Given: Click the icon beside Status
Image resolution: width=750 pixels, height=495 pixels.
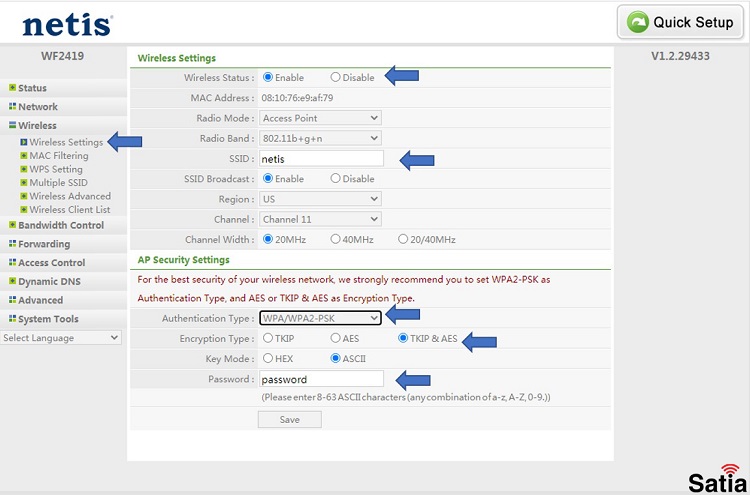Looking at the screenshot, I should (12, 88).
